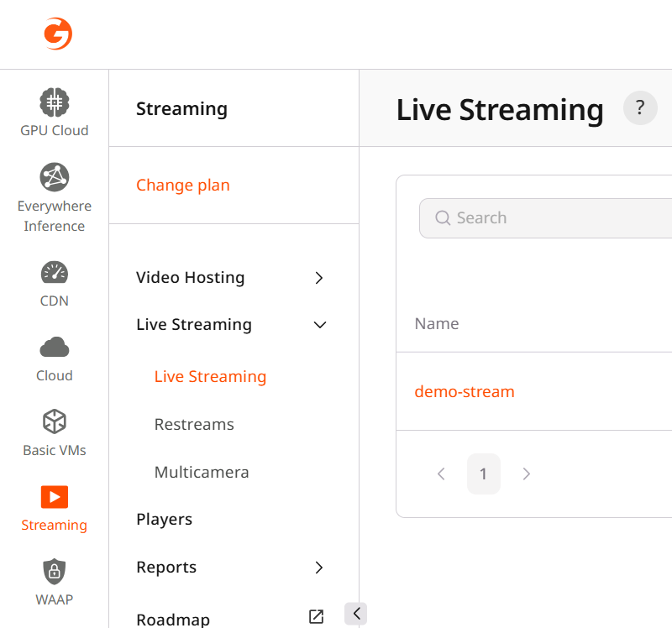Click the Live Streaming page title
672x628 pixels.
[x=500, y=111]
